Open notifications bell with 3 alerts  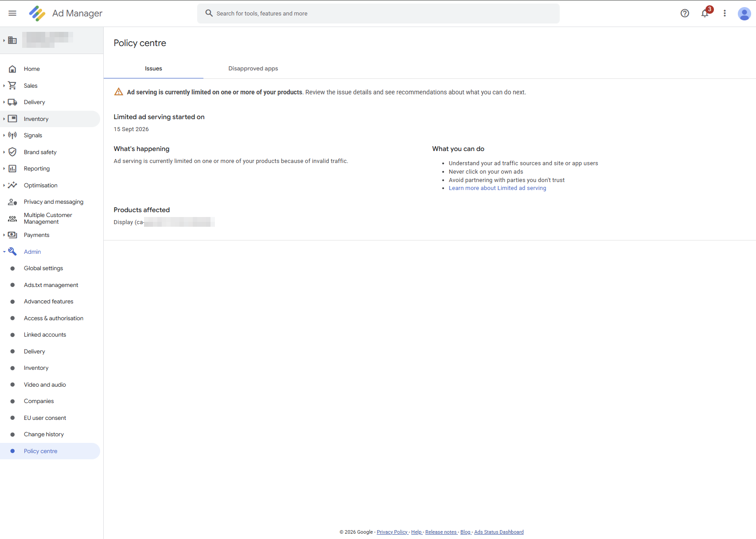coord(705,13)
